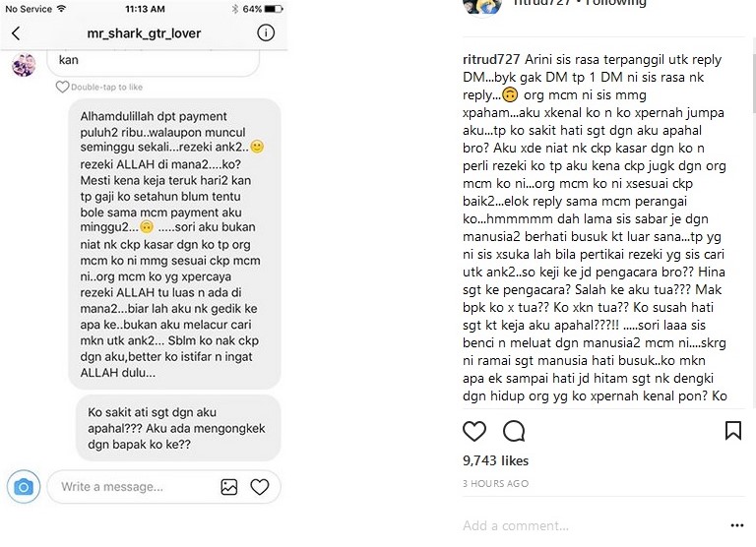The height and width of the screenshot is (547, 756).
Task: Send a heart in message bar
Action: [x=260, y=487]
